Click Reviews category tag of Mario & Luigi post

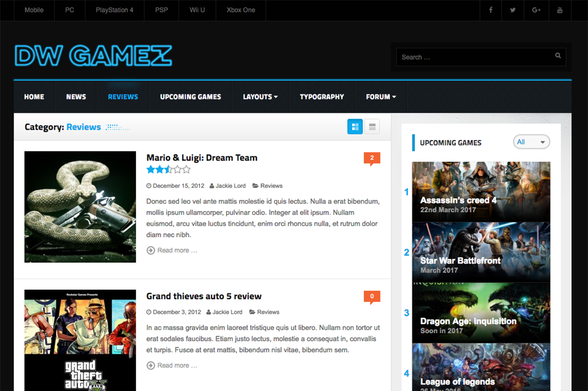[x=272, y=186]
